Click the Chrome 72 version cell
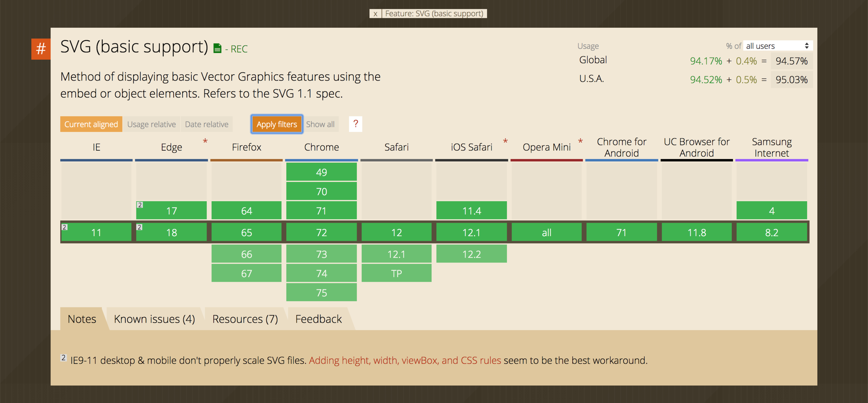Screen dimensions: 868x403 tap(321, 233)
